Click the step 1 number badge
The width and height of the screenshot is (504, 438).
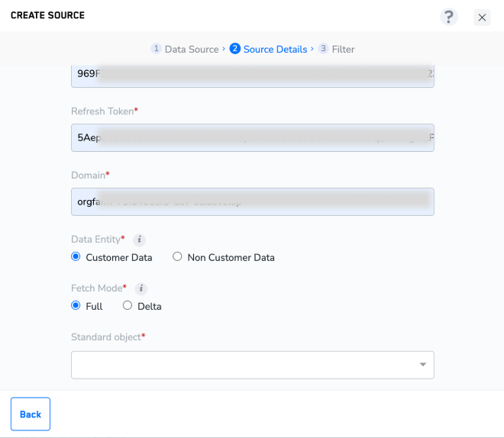[x=156, y=49]
